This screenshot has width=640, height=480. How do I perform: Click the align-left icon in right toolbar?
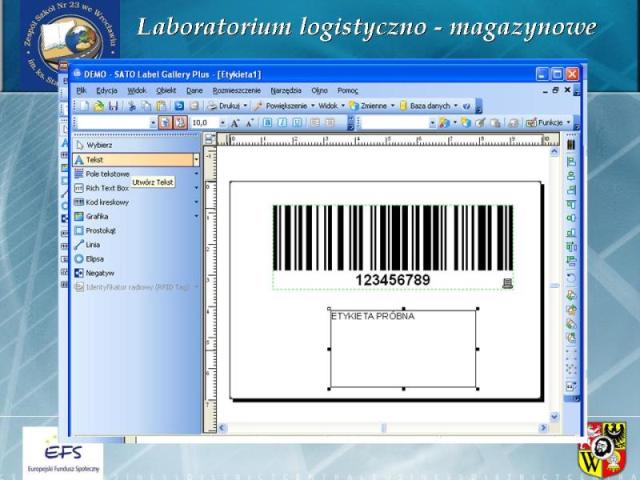pyautogui.click(x=571, y=162)
